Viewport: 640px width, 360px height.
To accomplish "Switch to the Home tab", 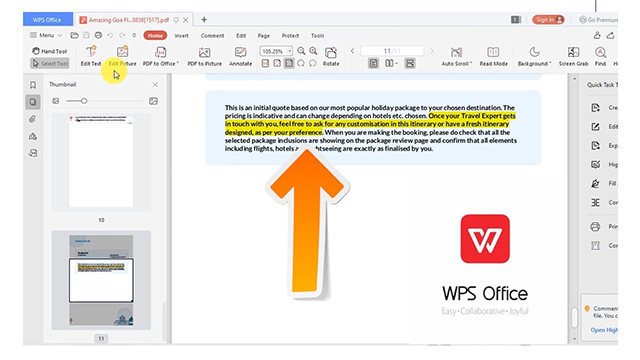I will [x=155, y=36].
